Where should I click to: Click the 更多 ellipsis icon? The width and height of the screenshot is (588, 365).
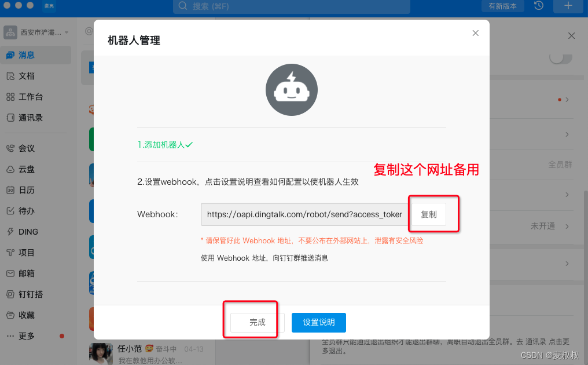[x=10, y=335]
